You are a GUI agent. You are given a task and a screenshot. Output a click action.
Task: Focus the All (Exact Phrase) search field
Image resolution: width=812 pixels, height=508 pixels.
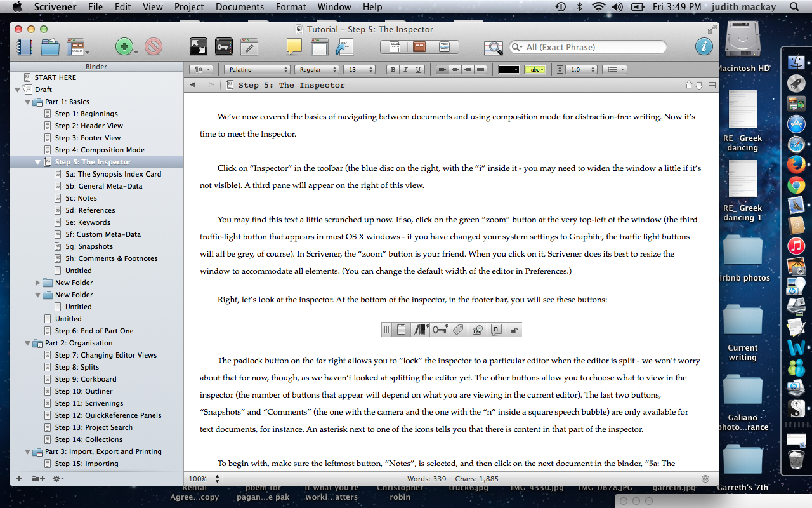click(588, 47)
